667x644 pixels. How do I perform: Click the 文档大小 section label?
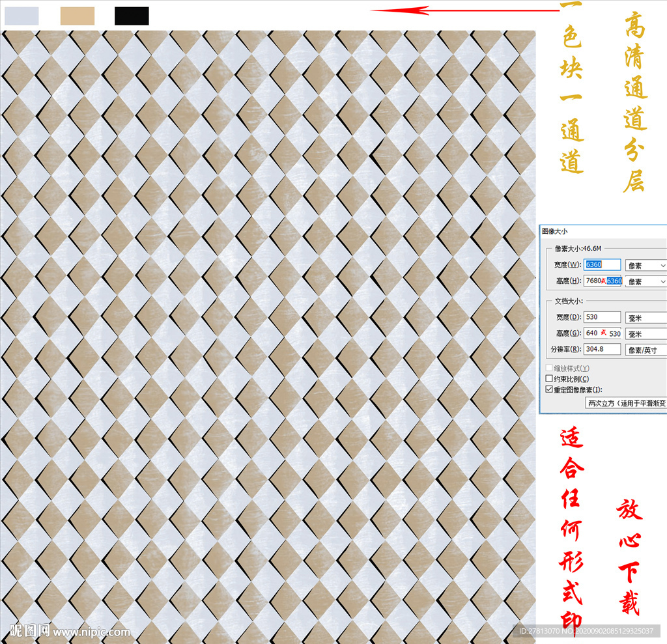point(569,301)
